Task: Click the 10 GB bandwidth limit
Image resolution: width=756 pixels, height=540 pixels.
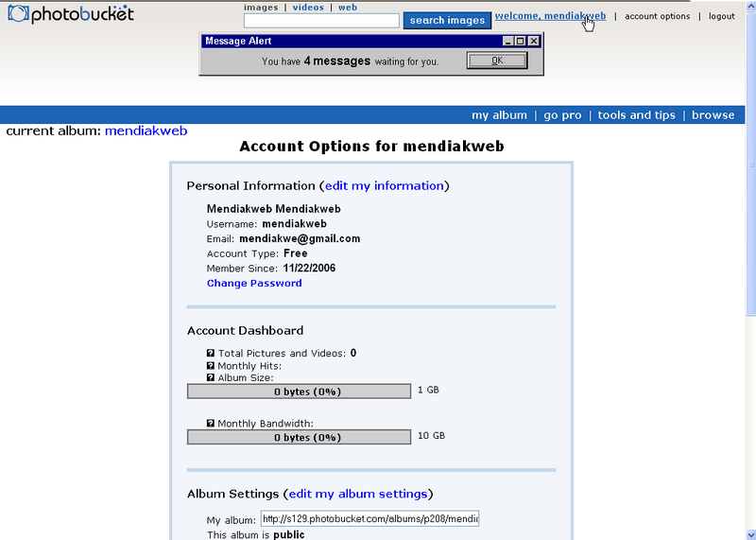Action: click(431, 436)
